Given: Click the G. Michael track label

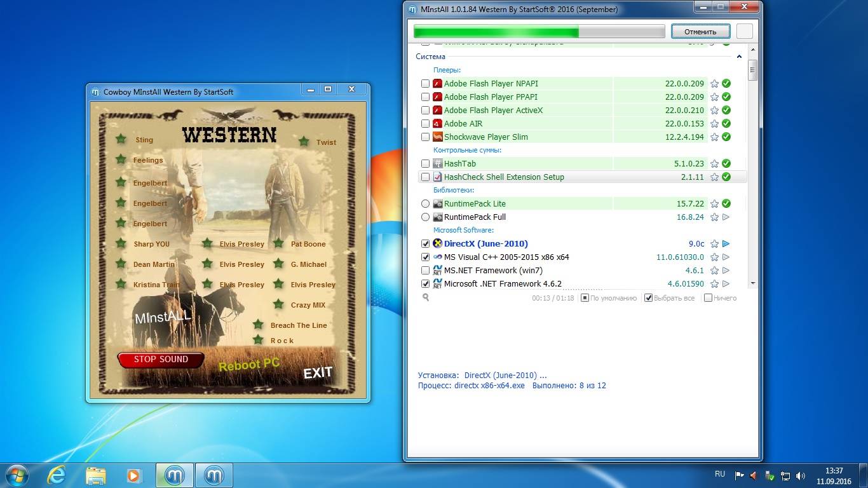Looking at the screenshot, I should 309,264.
